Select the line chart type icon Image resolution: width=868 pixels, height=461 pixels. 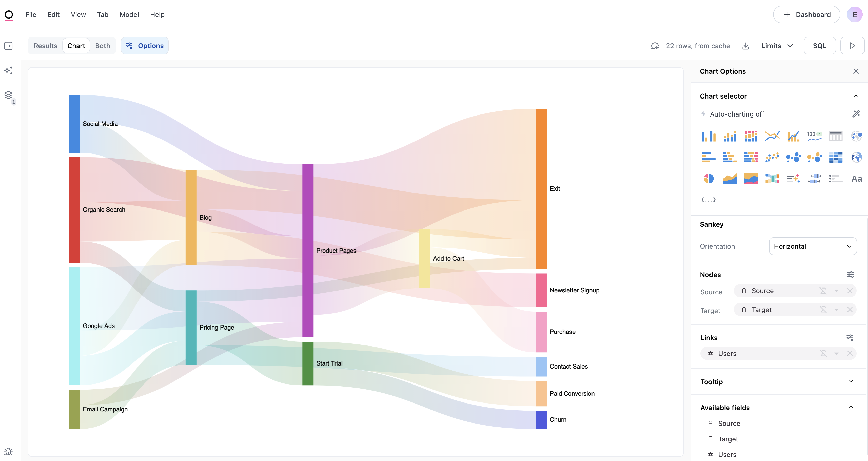click(772, 136)
